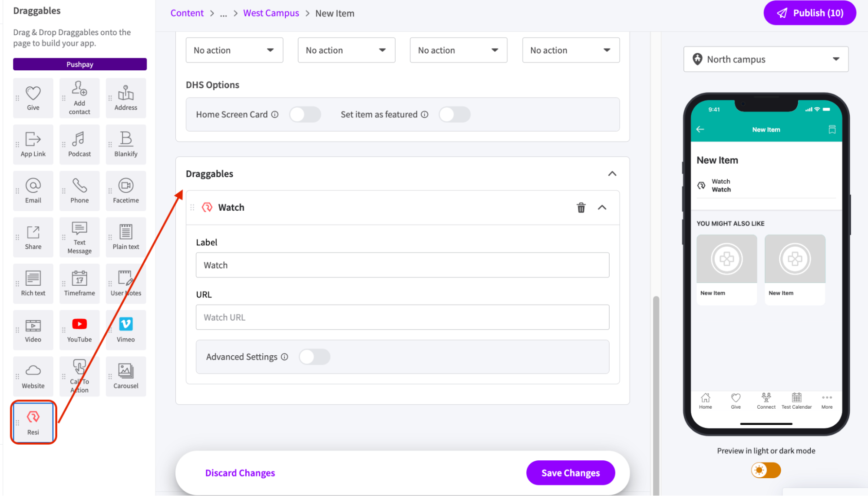Click the Content breadcrumb link
This screenshot has height=496, width=868.
click(x=187, y=13)
